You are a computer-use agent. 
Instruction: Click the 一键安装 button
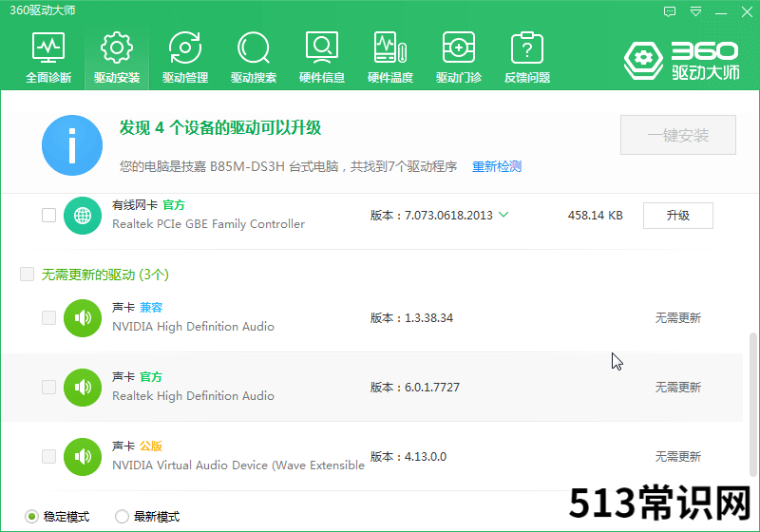pos(678,135)
